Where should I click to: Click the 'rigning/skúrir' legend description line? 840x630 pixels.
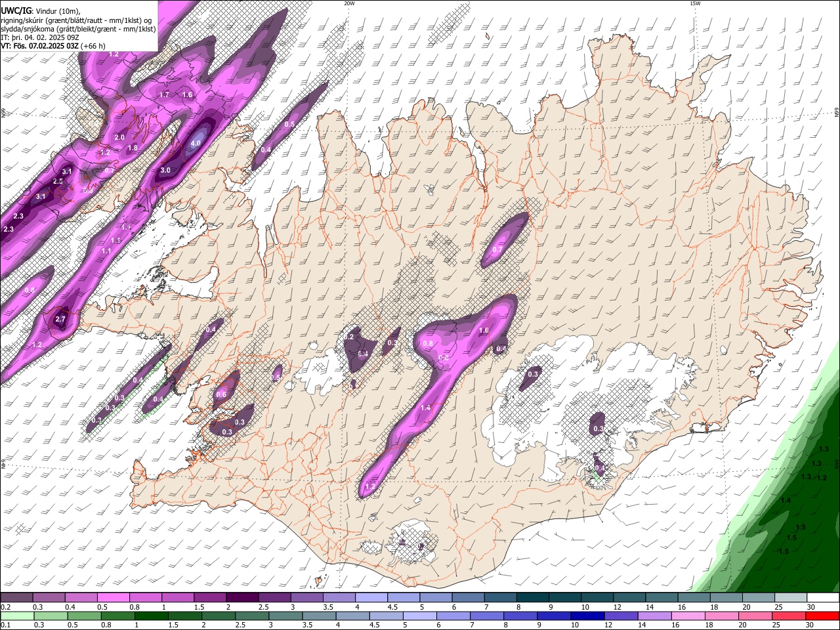76,19
